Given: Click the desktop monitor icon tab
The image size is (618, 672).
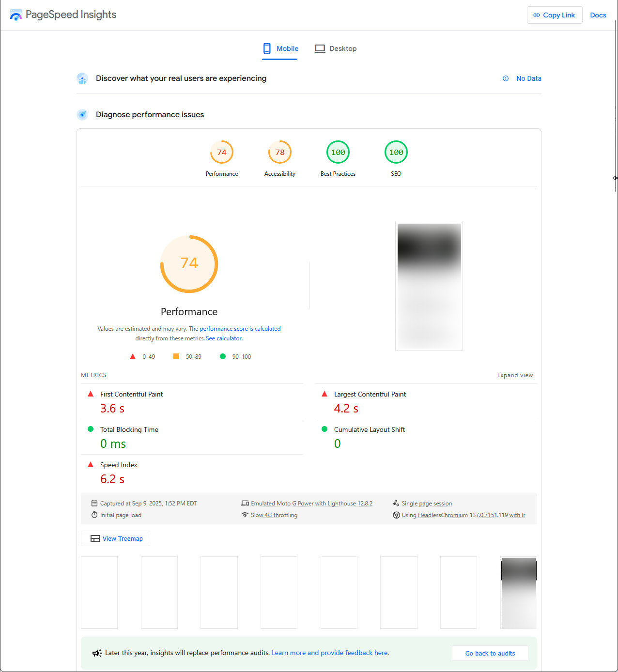Looking at the screenshot, I should tap(320, 48).
